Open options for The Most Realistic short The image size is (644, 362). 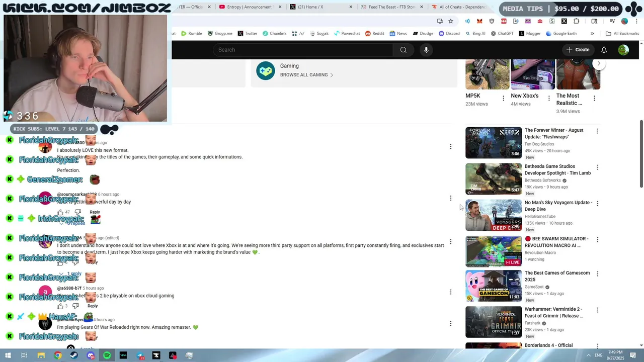coord(594,99)
